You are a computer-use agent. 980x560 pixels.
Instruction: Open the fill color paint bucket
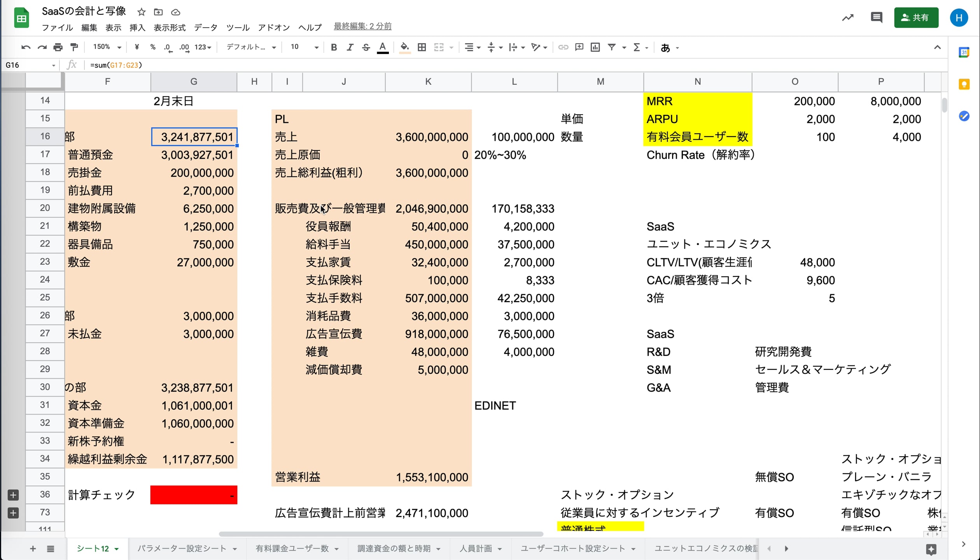tap(404, 47)
